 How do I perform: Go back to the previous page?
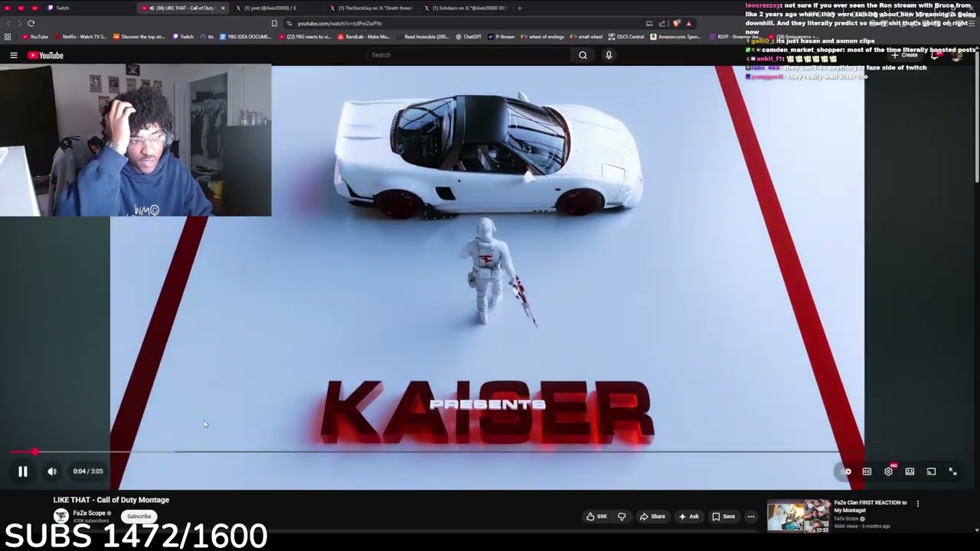[x=8, y=23]
